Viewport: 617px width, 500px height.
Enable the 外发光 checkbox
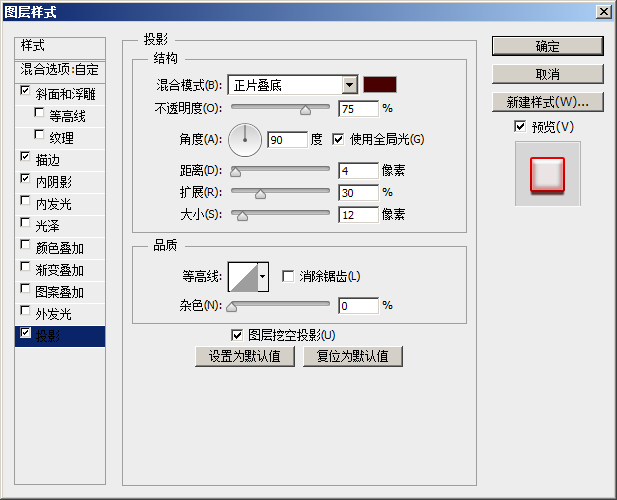pos(25,311)
